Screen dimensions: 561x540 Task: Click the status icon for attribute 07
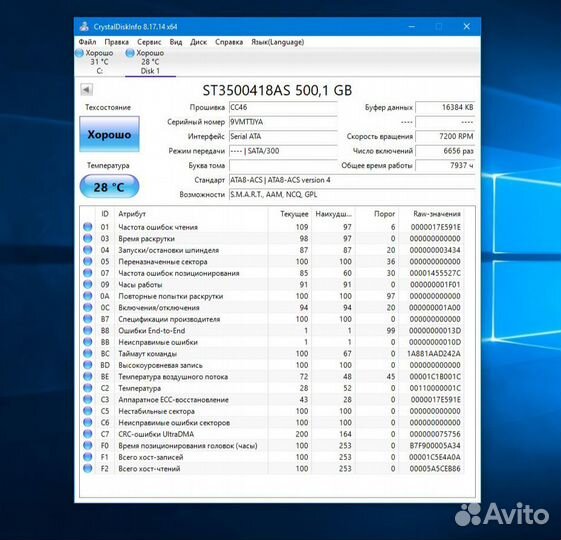click(x=88, y=273)
